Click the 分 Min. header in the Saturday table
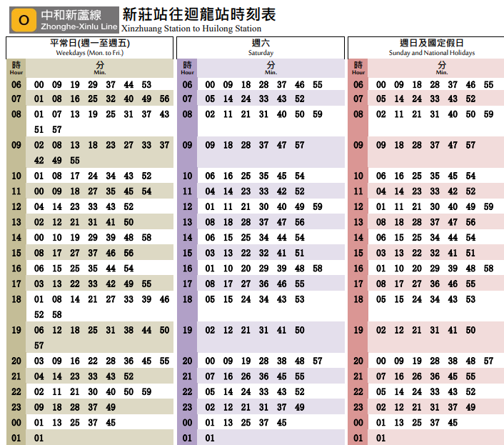Image resolution: width=504 pixels, height=445 pixels. point(271,68)
